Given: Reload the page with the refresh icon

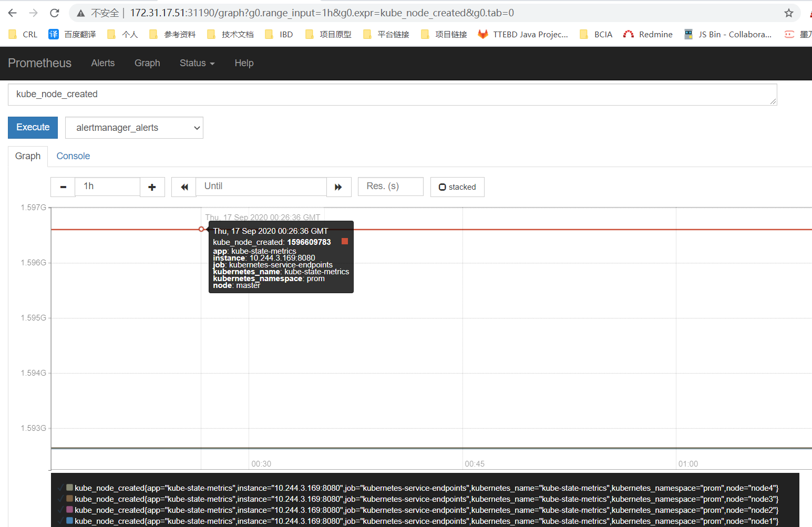Looking at the screenshot, I should pyautogui.click(x=54, y=12).
